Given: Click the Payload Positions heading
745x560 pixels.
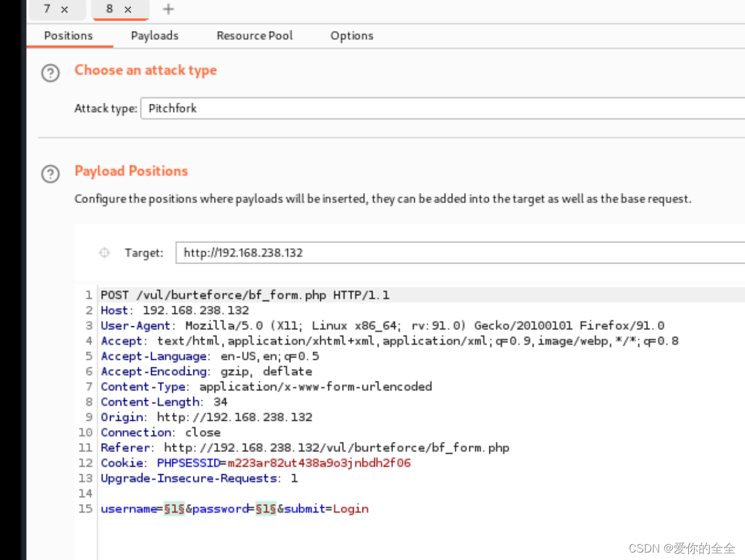Looking at the screenshot, I should 131,171.
